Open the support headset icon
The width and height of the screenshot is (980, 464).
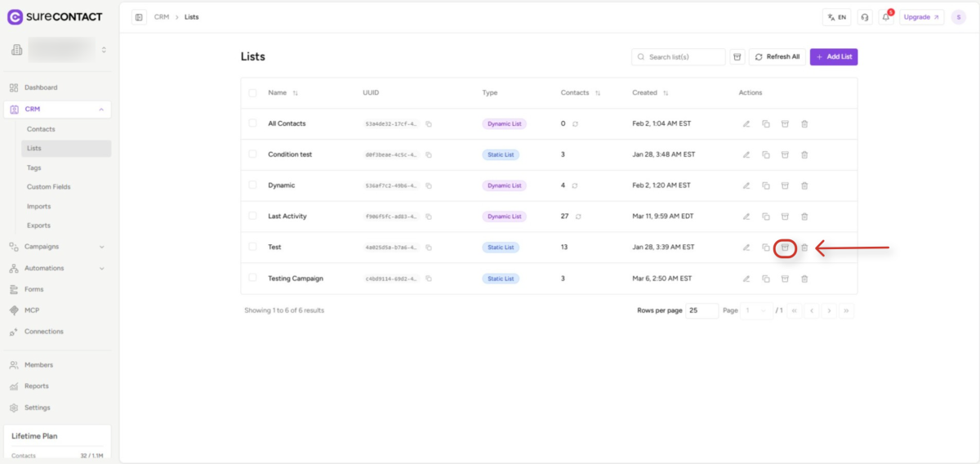click(865, 17)
